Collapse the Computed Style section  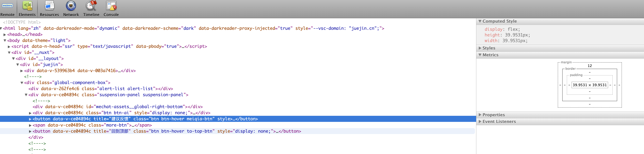point(480,21)
